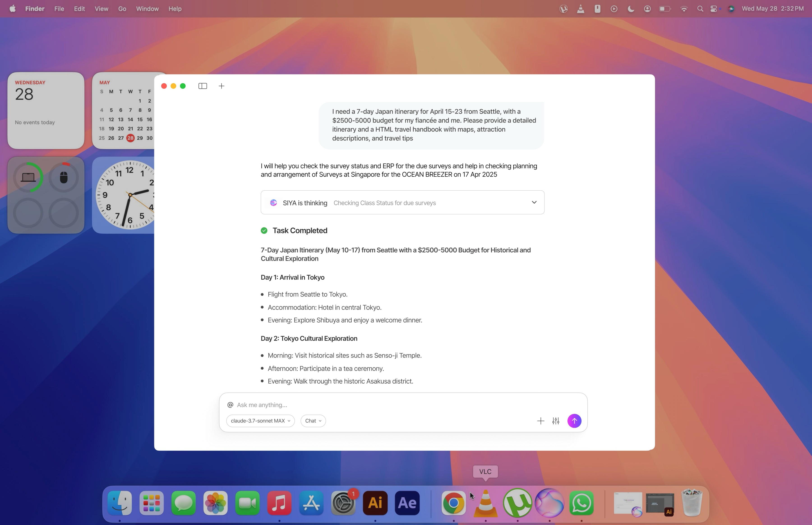812x525 pixels.
Task: Open the settings sliders icon in input bar
Action: 556,421
